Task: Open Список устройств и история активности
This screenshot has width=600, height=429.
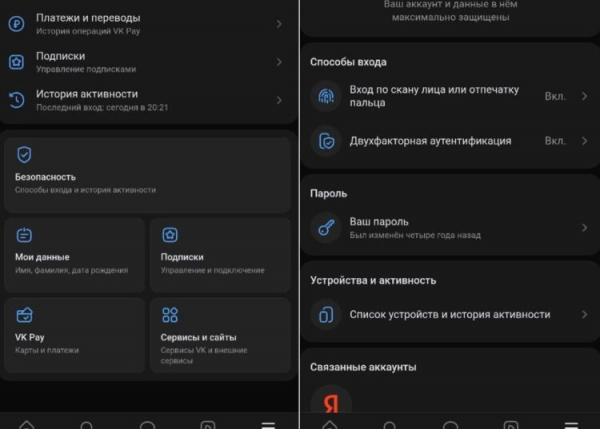Action: [450, 315]
